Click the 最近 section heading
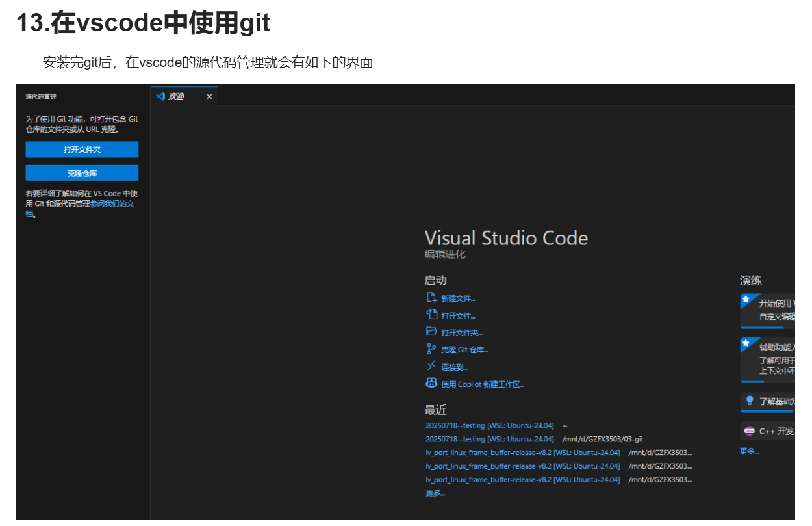 tap(435, 410)
